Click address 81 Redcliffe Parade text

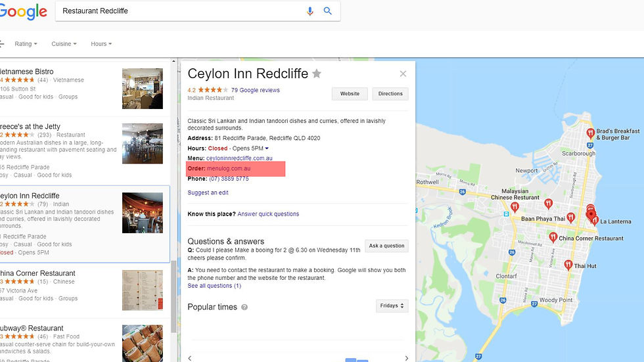click(267, 139)
